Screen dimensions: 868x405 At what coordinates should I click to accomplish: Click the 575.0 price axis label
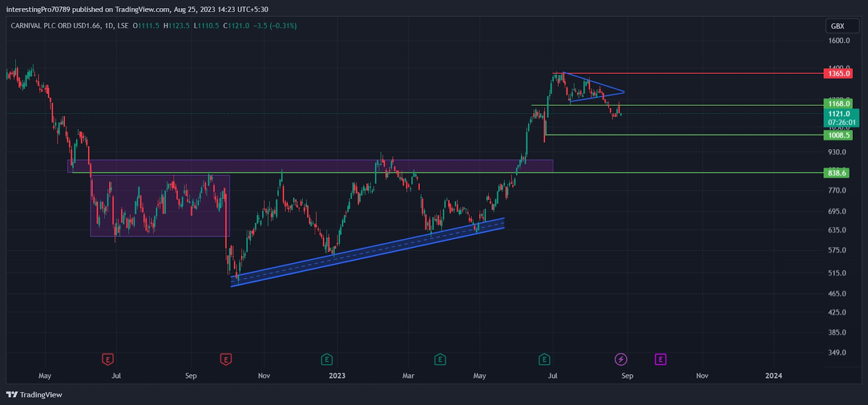tap(837, 250)
